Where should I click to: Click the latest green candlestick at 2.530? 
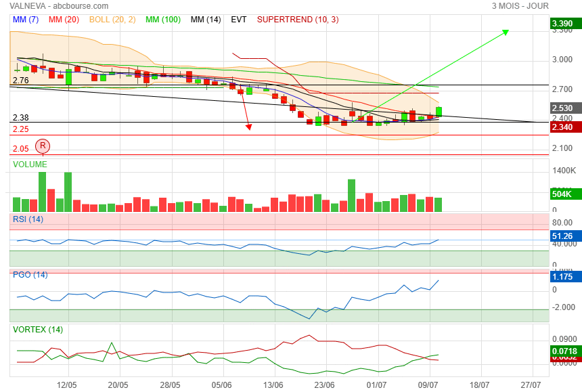coord(439,111)
